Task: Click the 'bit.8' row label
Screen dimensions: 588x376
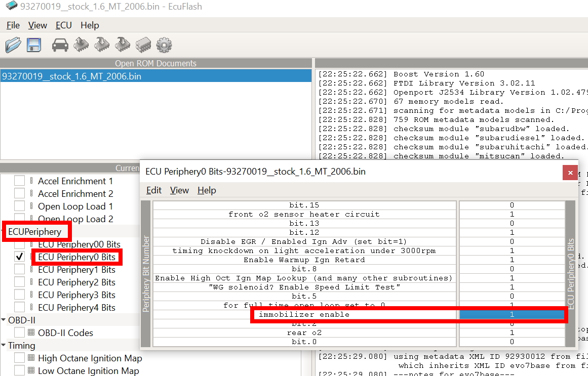Action: click(x=304, y=269)
